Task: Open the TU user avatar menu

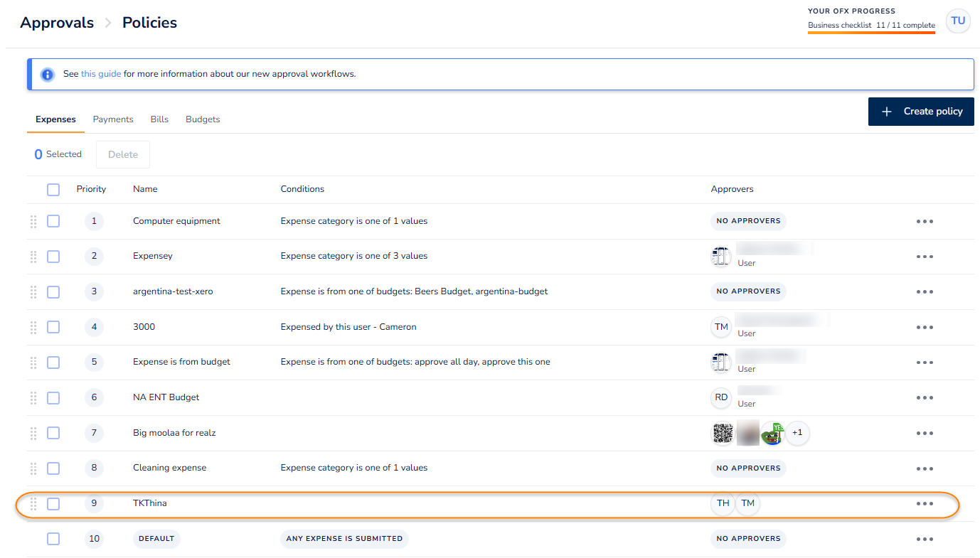Action: pos(958,21)
